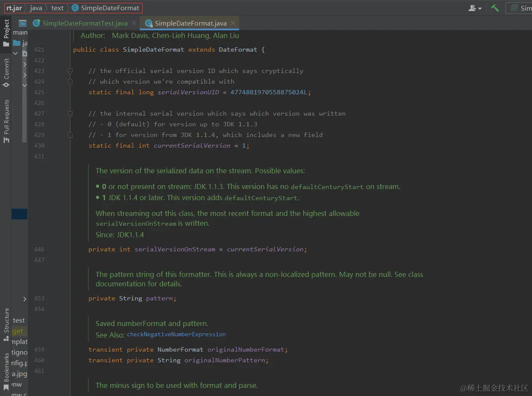Click the 'pattern' field on line 453
Image resolution: width=532 pixels, height=396 pixels.
tap(159, 298)
